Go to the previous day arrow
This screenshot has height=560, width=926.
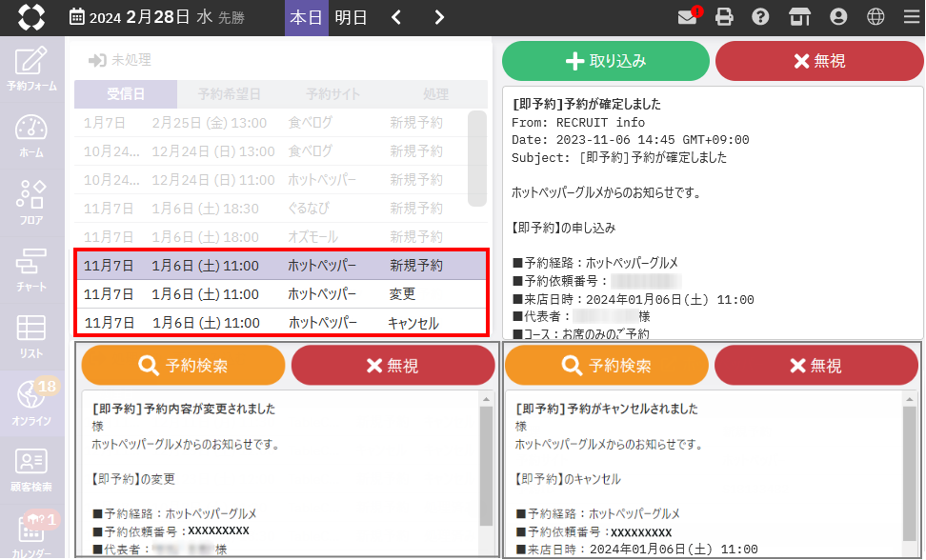coord(397,17)
